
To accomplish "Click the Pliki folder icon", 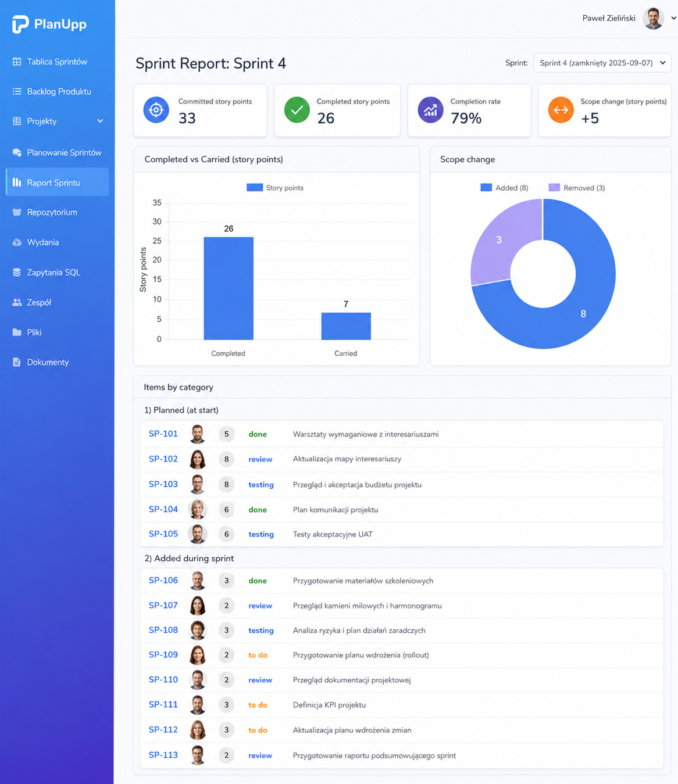I will [17, 332].
